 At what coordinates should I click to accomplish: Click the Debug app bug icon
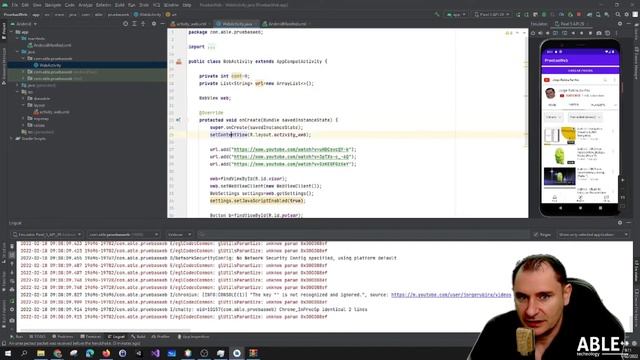(x=544, y=14)
